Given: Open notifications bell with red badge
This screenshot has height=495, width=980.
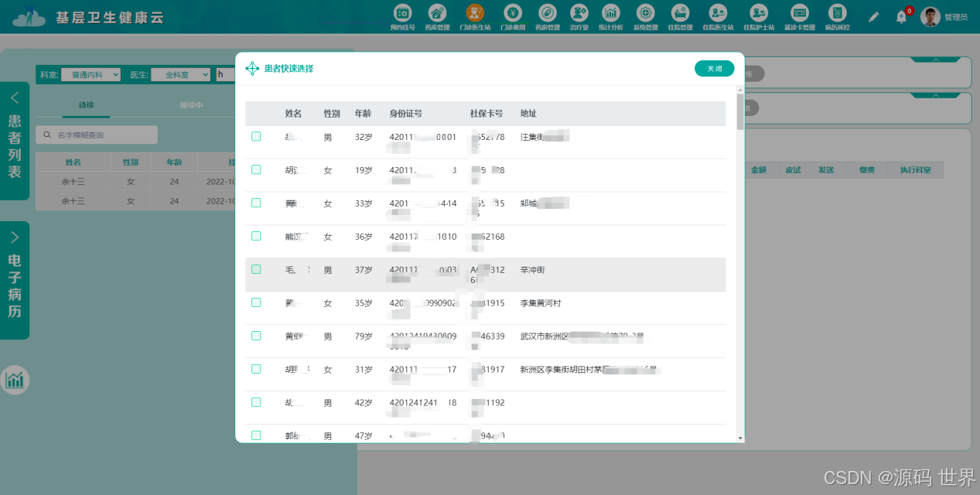Looking at the screenshot, I should [x=902, y=16].
